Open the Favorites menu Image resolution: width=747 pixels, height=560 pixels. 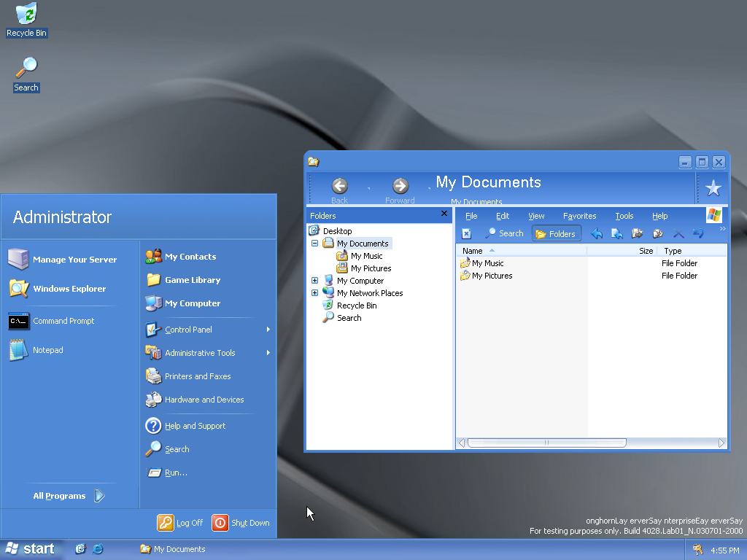579,216
